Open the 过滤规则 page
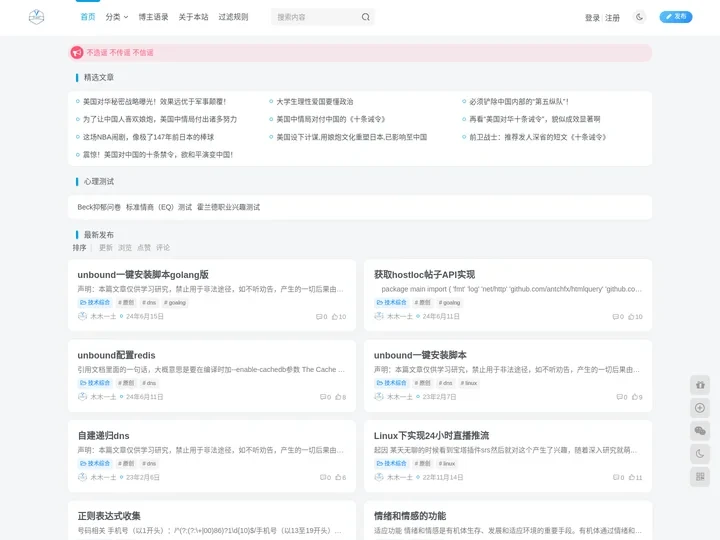Screen dimensions: 720x540 pos(233,17)
